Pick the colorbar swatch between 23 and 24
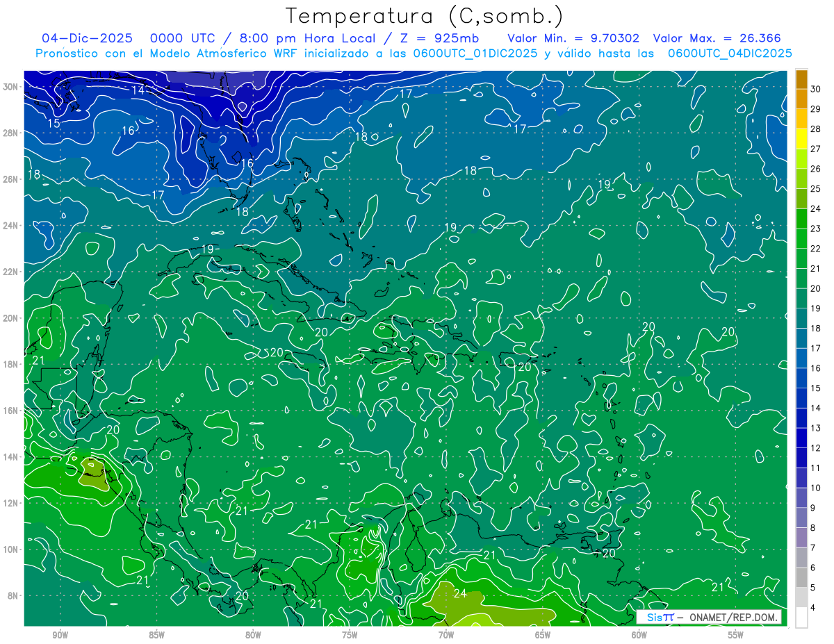The height and width of the screenshot is (644, 834). pyautogui.click(x=801, y=219)
